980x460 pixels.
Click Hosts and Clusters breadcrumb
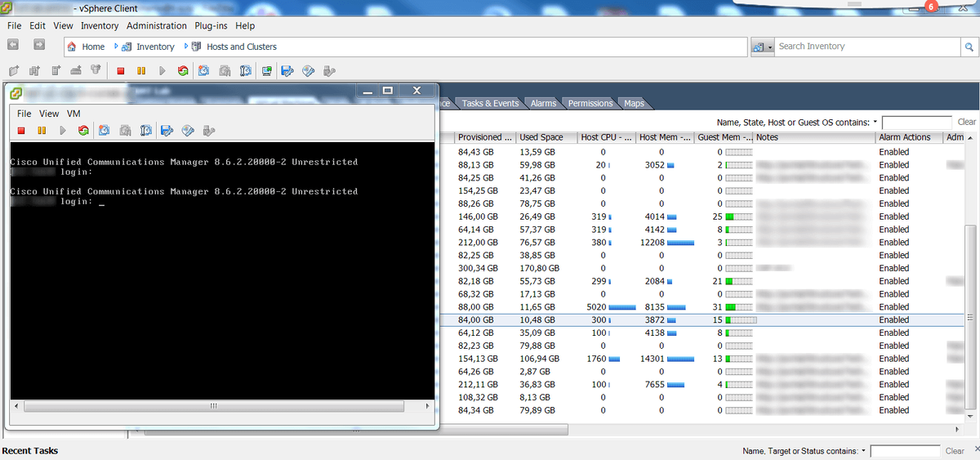coord(242,47)
